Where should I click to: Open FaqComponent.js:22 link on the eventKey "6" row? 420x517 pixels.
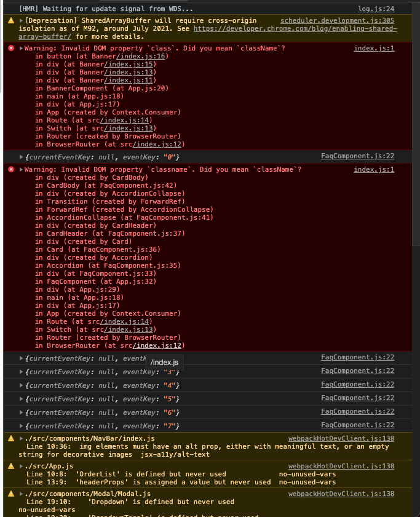[357, 412]
